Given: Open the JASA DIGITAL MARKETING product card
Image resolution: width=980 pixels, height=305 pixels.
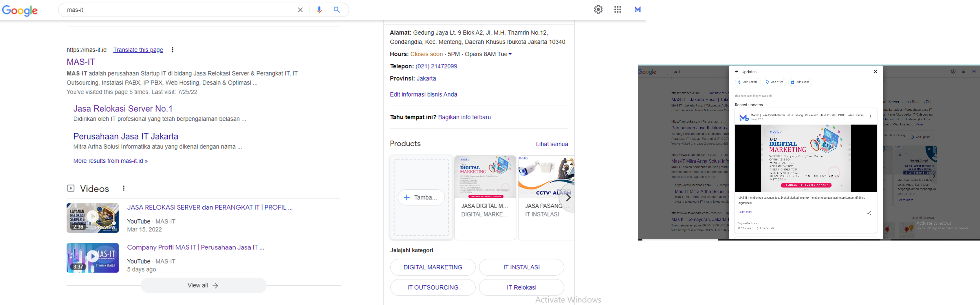Looking at the screenshot, I should click(x=485, y=198).
